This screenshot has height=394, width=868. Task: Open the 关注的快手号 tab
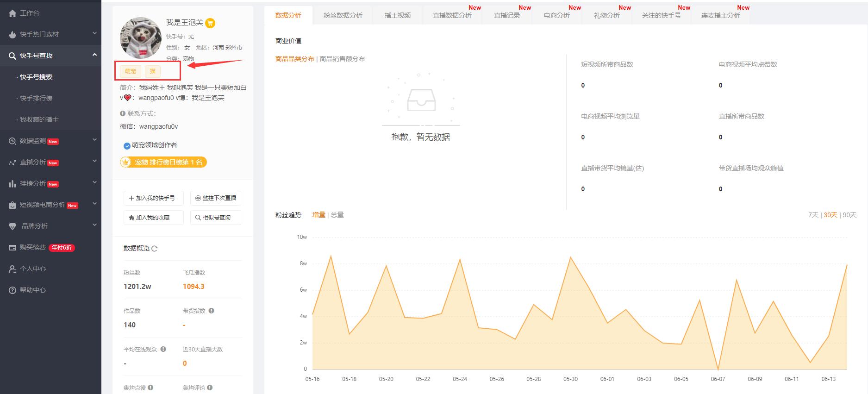[x=662, y=15]
